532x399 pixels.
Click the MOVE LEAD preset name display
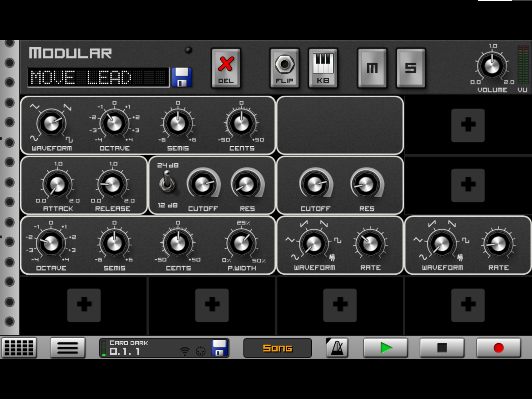99,77
